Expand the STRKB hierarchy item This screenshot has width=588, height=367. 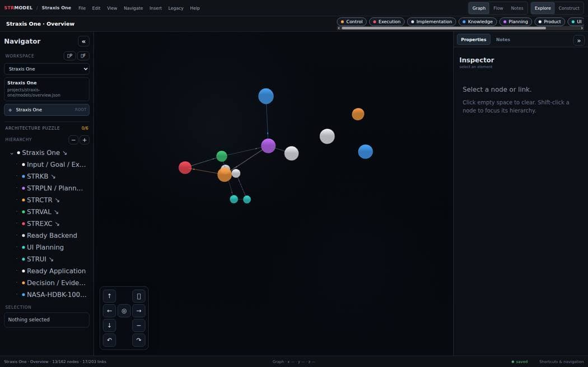coord(53,176)
